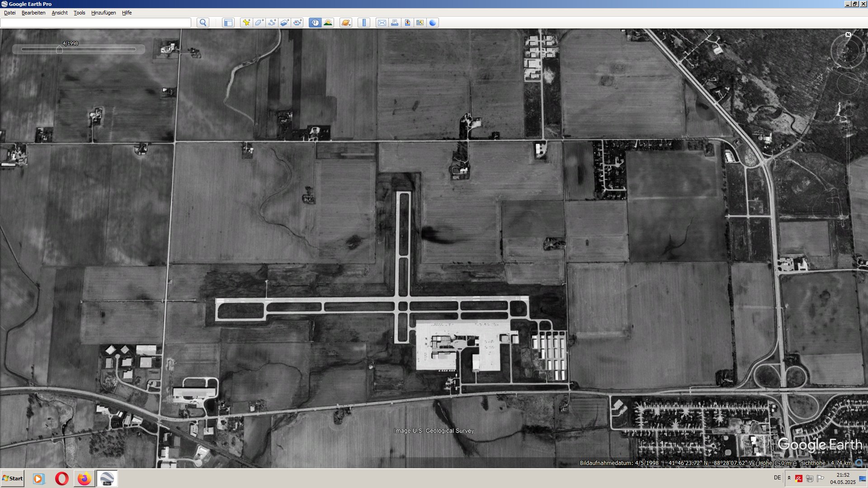The height and width of the screenshot is (488, 868).
Task: Email the current view
Action: (x=382, y=23)
